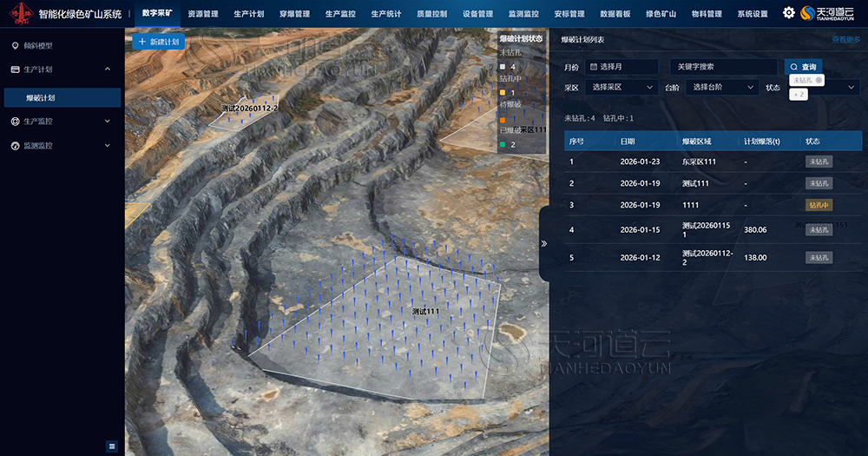
Task: Open the 质量控制 top menu
Action: pyautogui.click(x=431, y=14)
